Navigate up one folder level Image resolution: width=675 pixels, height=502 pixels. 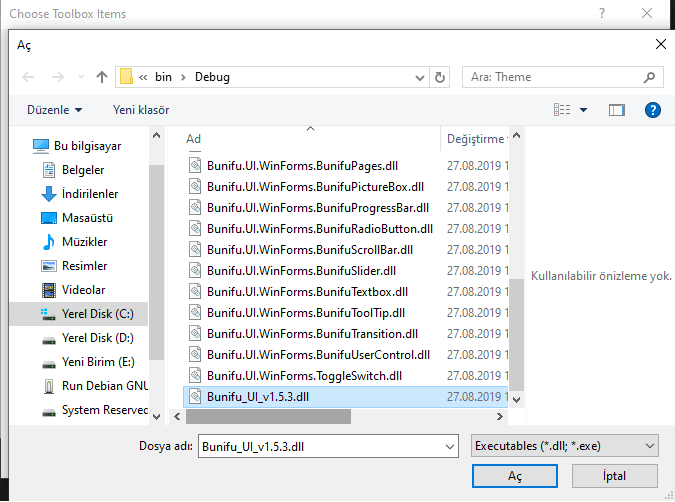tap(102, 77)
